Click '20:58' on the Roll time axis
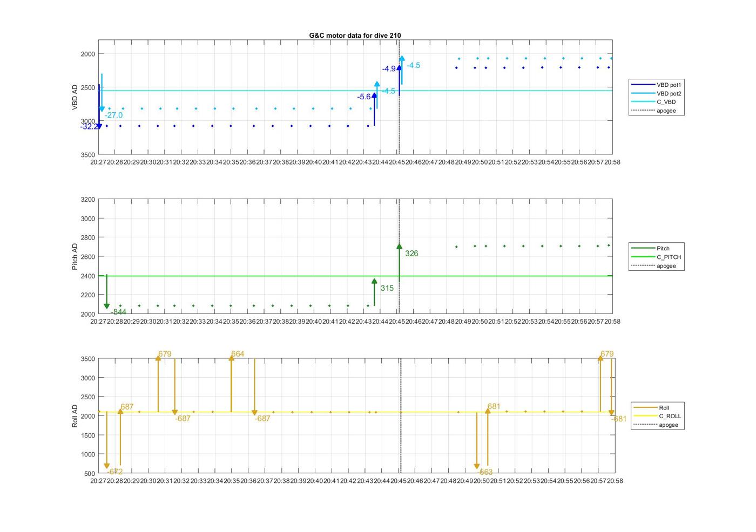The height and width of the screenshot is (532, 756). click(x=615, y=481)
